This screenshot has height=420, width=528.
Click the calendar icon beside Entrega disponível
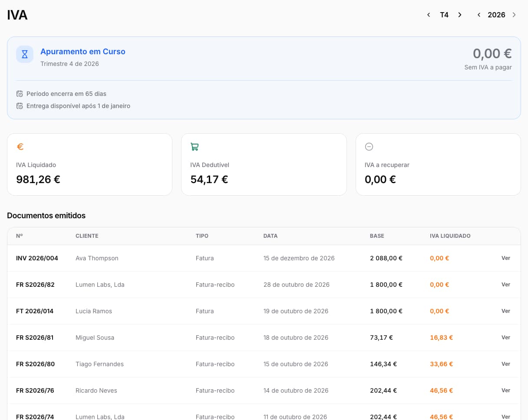[x=20, y=106]
